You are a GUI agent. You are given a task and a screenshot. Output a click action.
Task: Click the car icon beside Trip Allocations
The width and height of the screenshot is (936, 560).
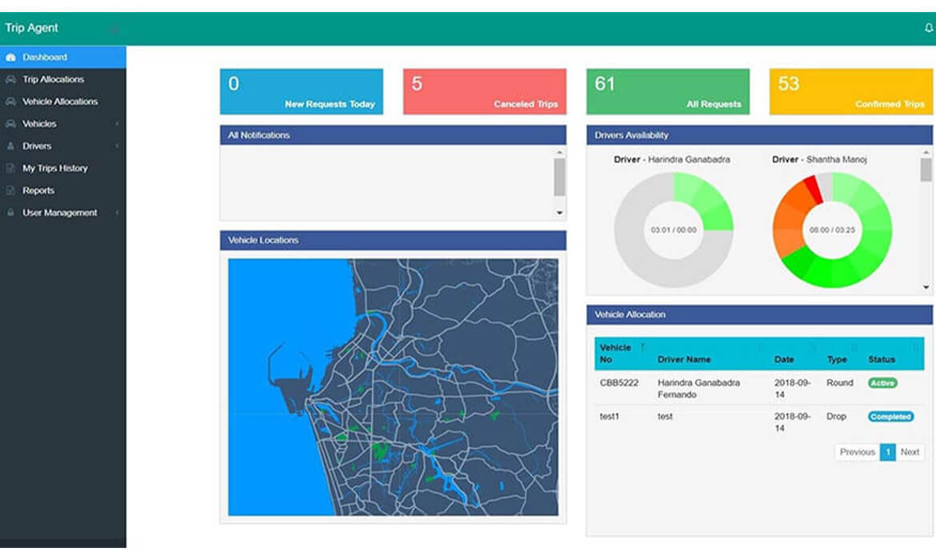pyautogui.click(x=10, y=80)
